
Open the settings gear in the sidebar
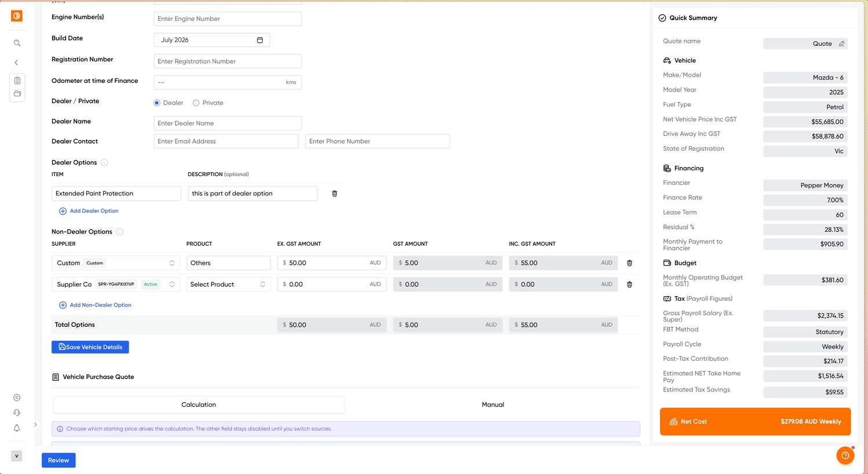pyautogui.click(x=17, y=398)
